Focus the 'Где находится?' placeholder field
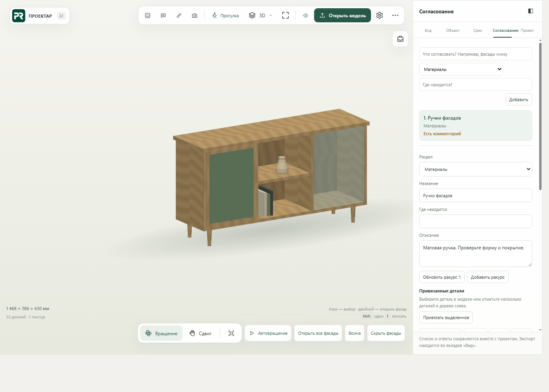 (475, 85)
